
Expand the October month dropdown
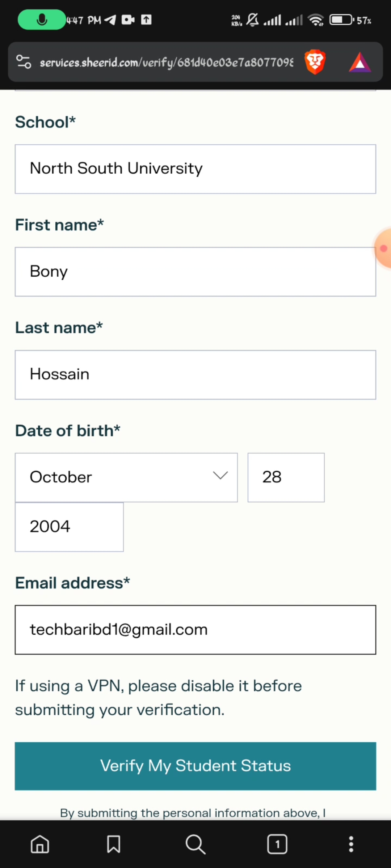[x=126, y=477]
